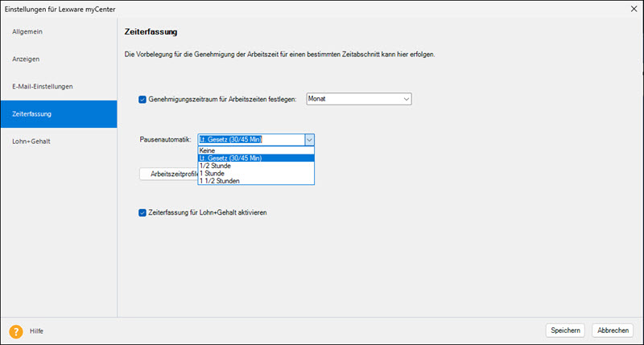Go to E-Mail-Einstellungen section
This screenshot has height=345, width=644.
coord(59,87)
